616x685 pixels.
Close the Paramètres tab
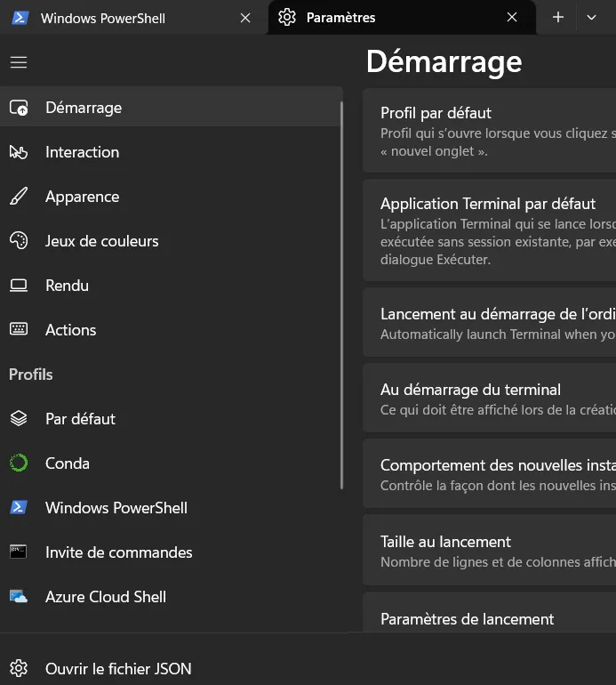pos(512,18)
